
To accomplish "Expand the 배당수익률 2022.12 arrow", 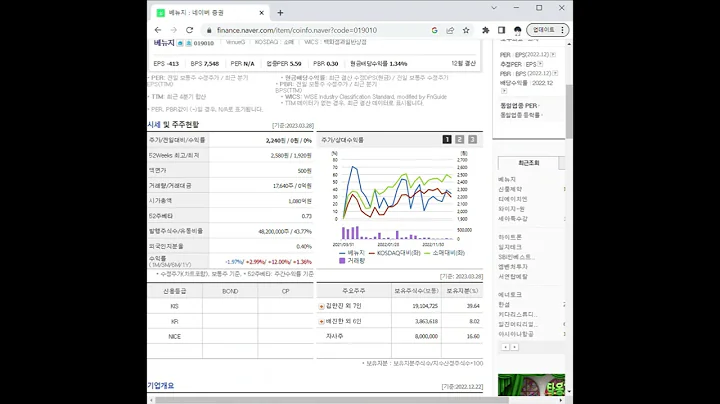I will [x=504, y=91].
